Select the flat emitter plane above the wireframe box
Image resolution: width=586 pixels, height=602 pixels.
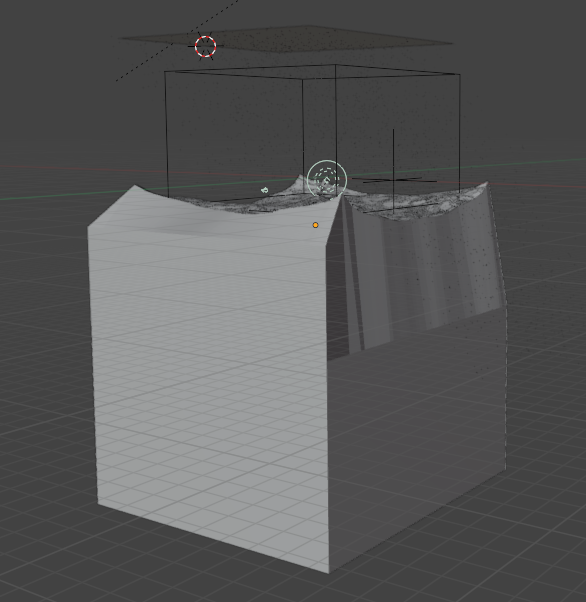tap(286, 38)
